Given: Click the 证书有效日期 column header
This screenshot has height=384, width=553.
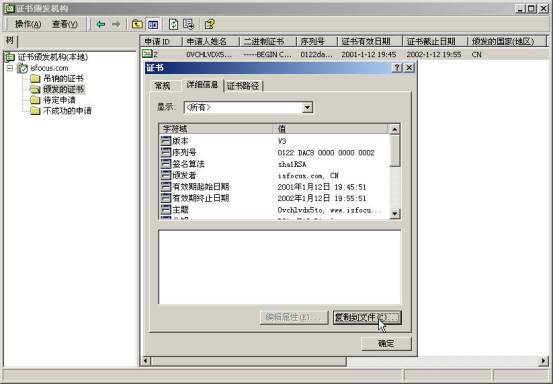Looking at the screenshot, I should point(370,41).
